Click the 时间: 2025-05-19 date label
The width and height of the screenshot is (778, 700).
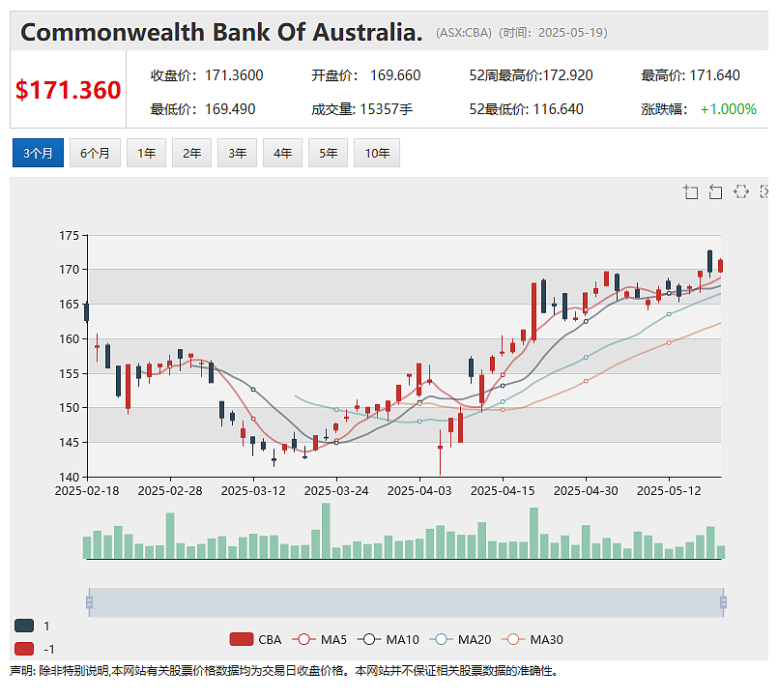tap(553, 33)
